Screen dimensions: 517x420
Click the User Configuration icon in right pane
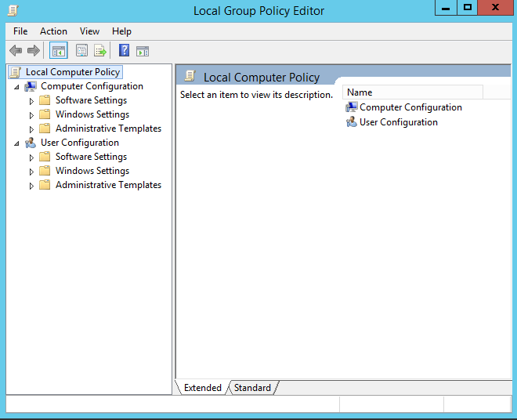[351, 122]
